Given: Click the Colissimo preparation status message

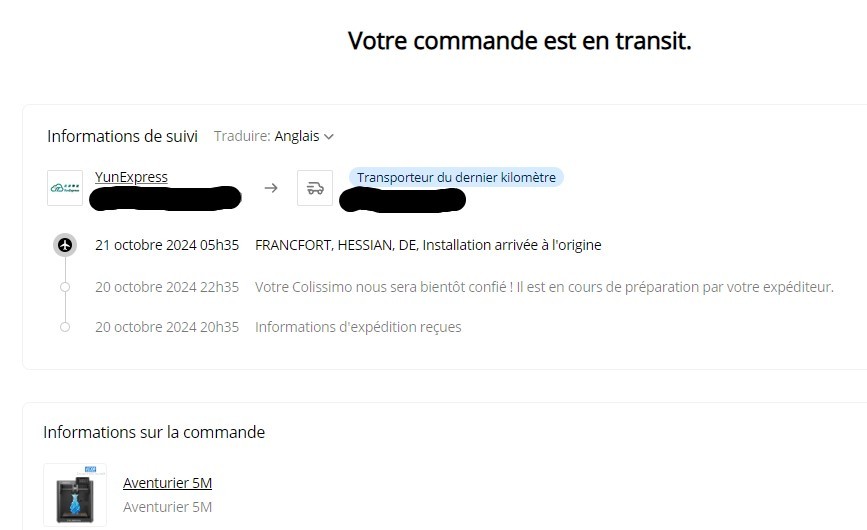Looking at the screenshot, I should pos(544,287).
